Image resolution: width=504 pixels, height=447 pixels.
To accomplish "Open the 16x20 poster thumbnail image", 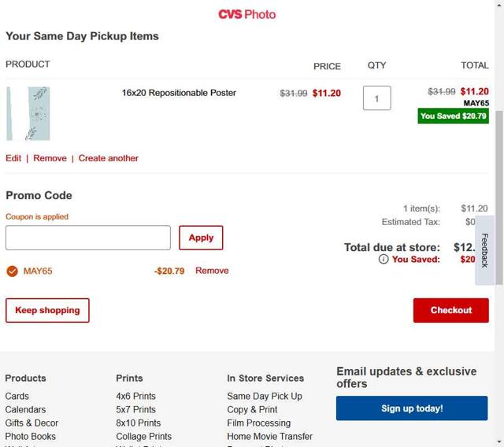I will (x=28, y=113).
